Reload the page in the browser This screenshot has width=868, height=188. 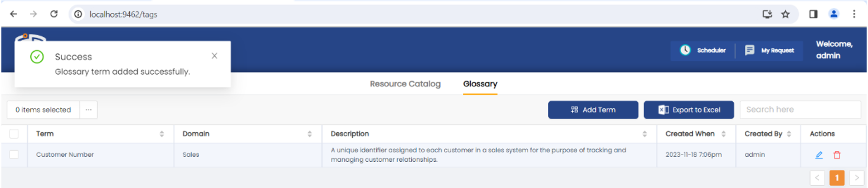54,14
